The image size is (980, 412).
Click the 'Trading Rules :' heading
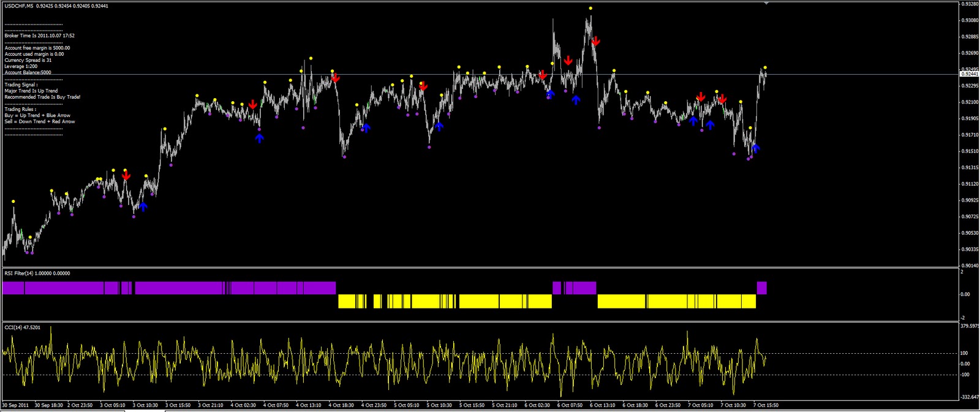pos(20,109)
